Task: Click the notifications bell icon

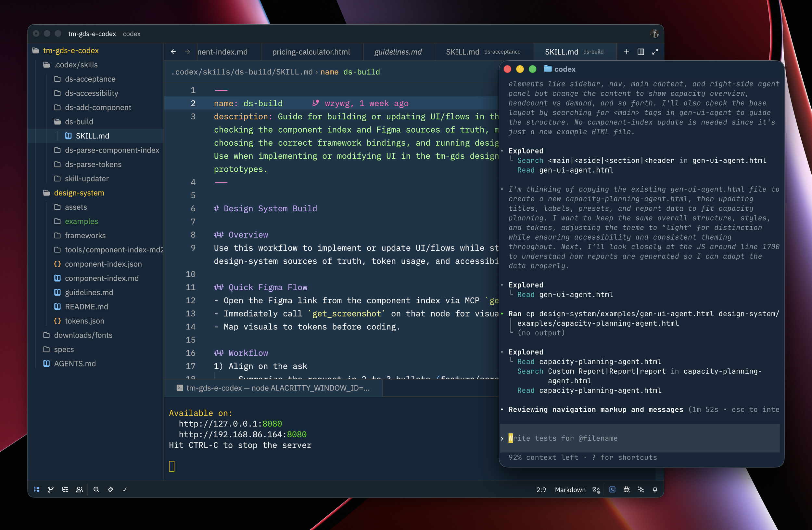Action: pyautogui.click(x=655, y=489)
